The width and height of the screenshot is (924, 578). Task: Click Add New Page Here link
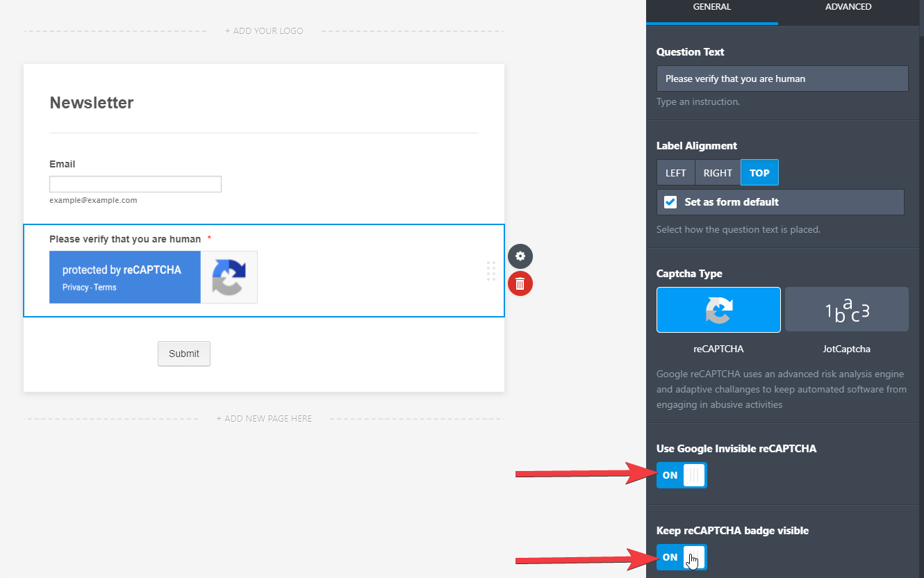264,419
